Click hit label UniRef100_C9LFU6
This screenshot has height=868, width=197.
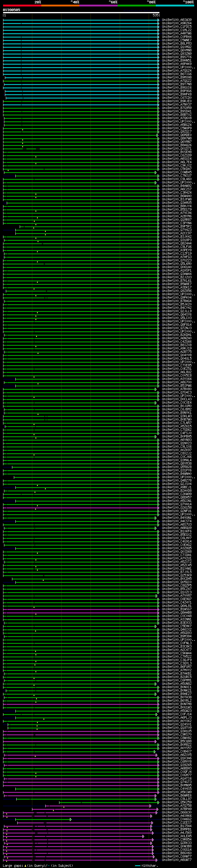pyautogui.click(x=177, y=247)
